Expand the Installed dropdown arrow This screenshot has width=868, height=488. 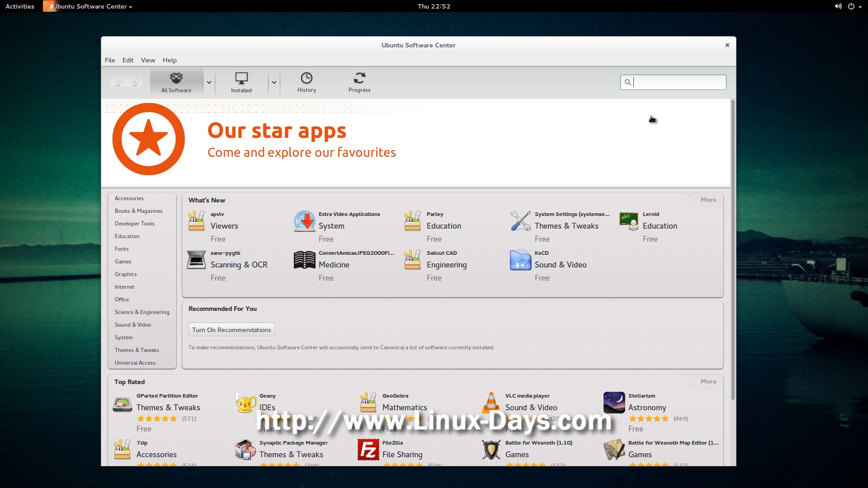pyautogui.click(x=274, y=82)
